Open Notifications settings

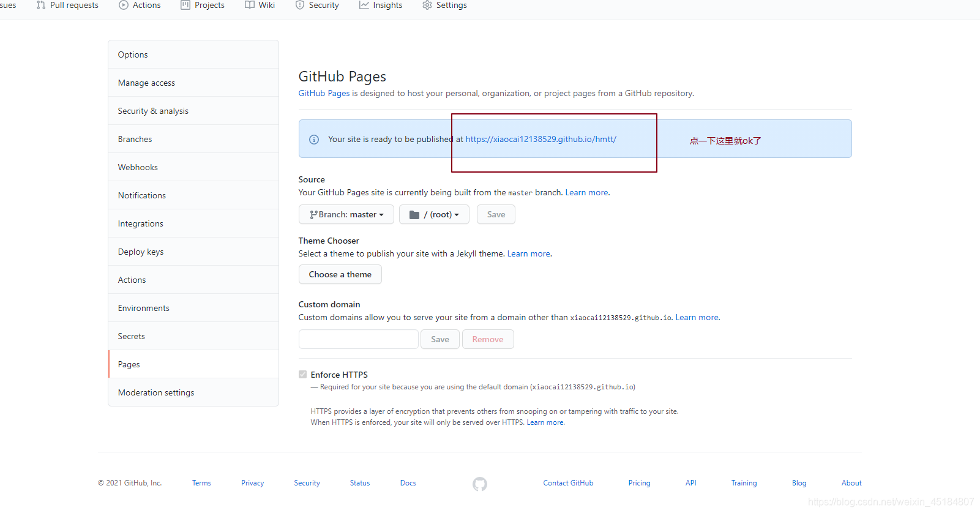(193, 195)
